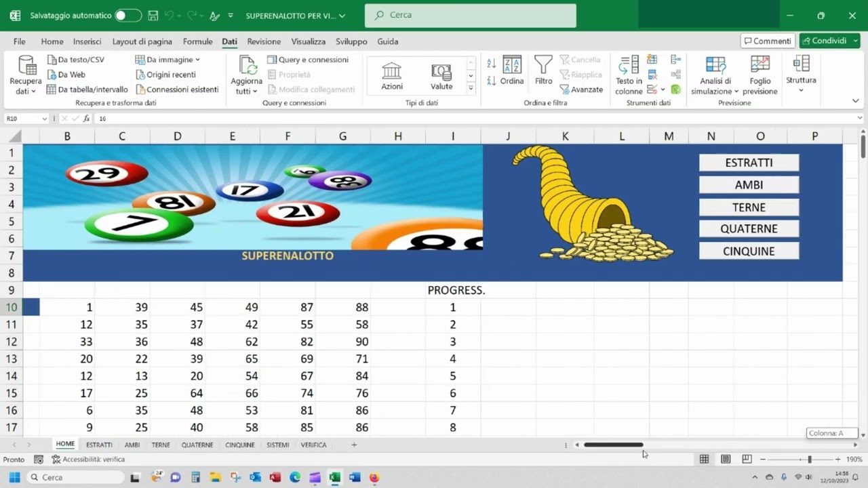The width and height of the screenshot is (868, 488).
Task: Go to the VERIFICA sheet tab
Action: tap(313, 445)
